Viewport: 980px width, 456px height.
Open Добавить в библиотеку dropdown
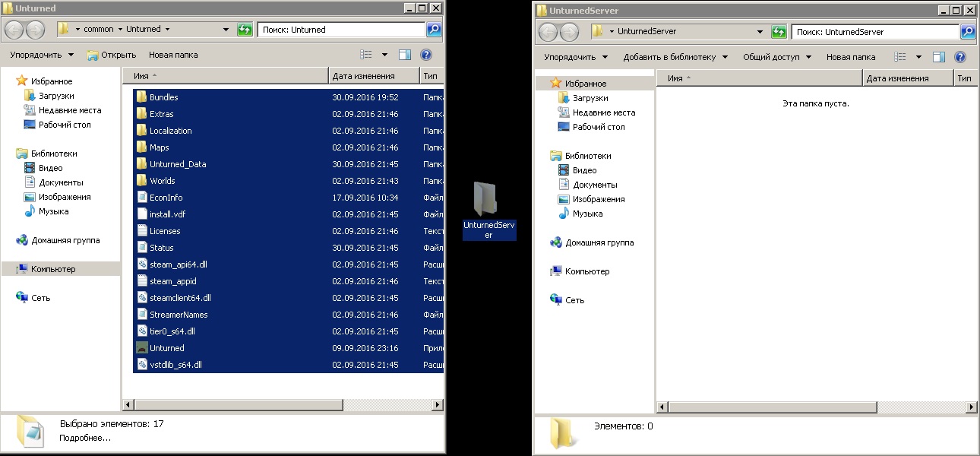pyautogui.click(x=675, y=57)
